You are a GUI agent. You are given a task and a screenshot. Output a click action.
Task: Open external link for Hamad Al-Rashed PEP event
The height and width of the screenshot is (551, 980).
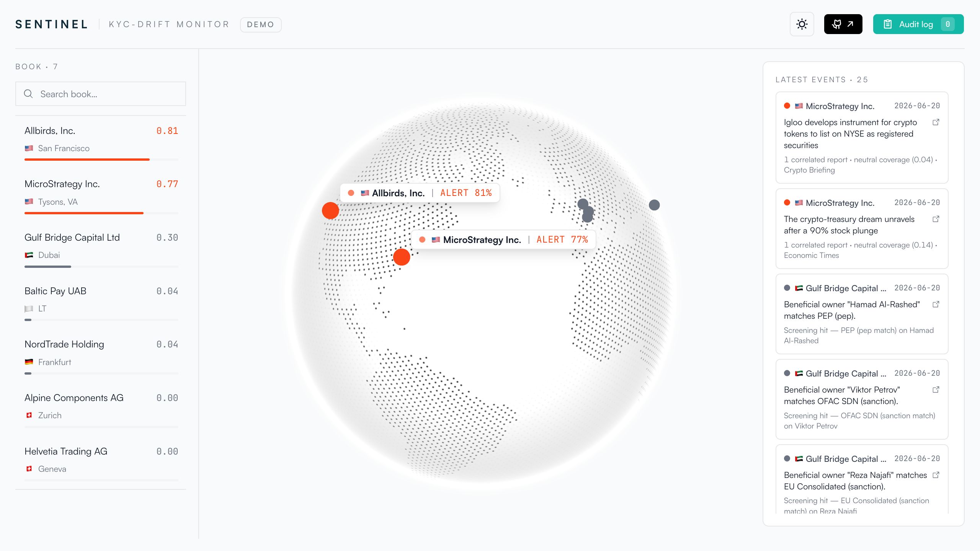936,305
